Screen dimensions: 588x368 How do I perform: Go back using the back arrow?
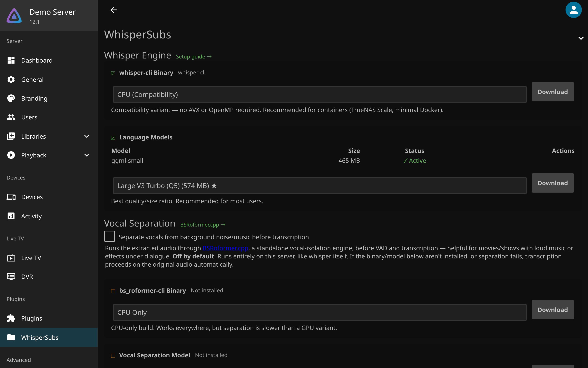tap(114, 10)
